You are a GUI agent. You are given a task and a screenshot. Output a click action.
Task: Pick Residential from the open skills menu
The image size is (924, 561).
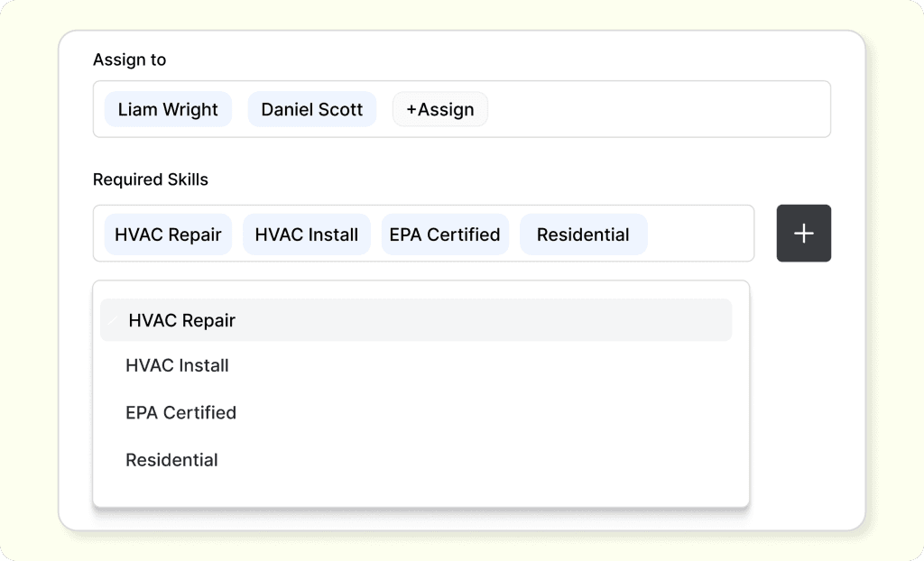[171, 459]
